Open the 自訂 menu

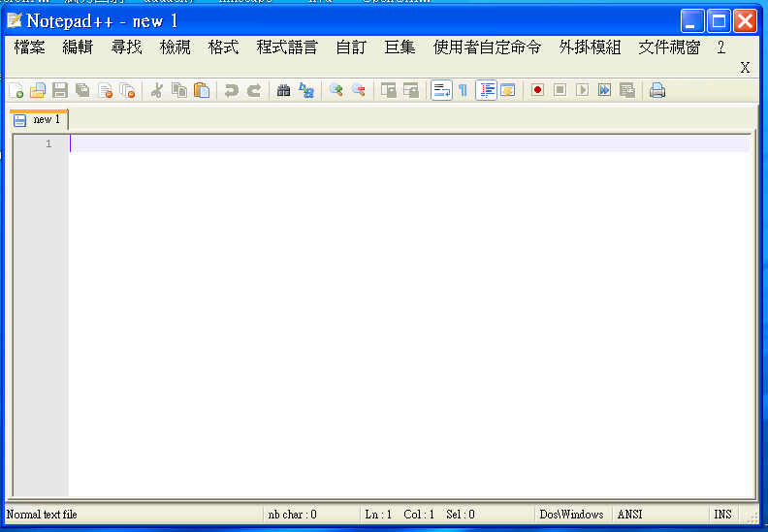click(351, 47)
